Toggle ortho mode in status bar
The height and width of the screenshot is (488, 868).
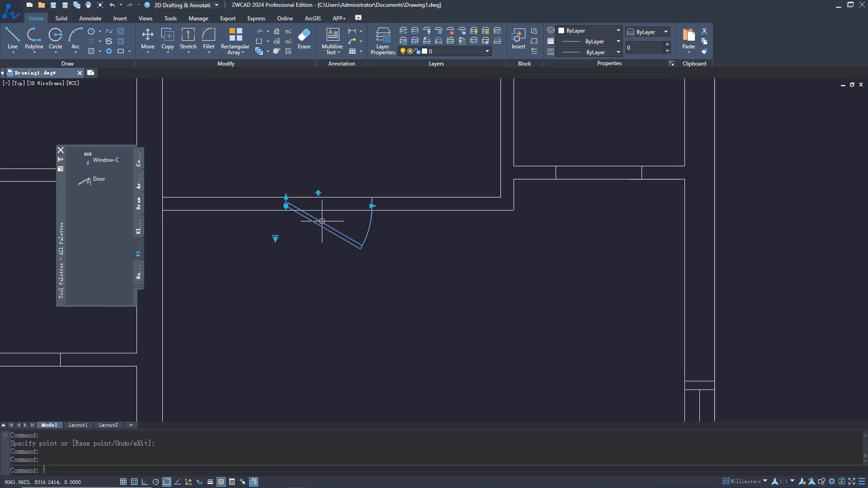pos(145,482)
